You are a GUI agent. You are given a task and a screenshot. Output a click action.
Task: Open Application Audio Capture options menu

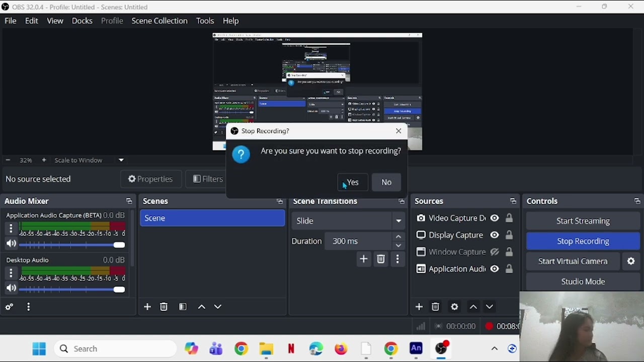11,229
